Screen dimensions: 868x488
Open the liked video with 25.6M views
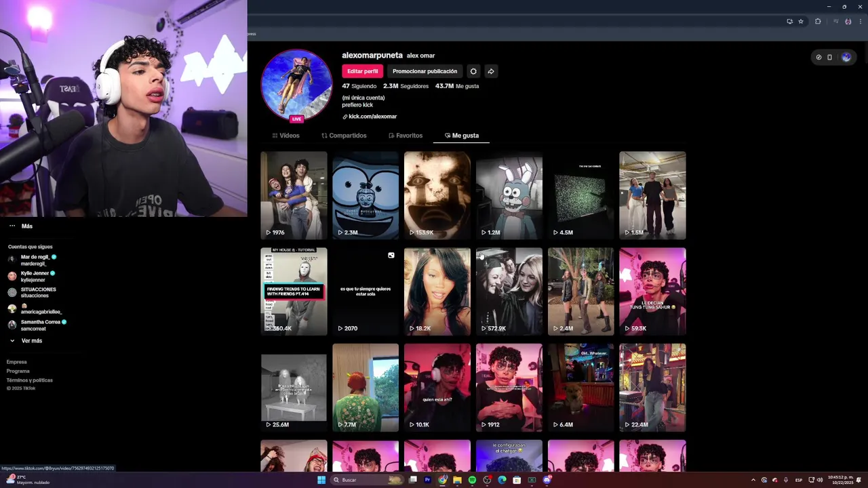[x=294, y=388]
